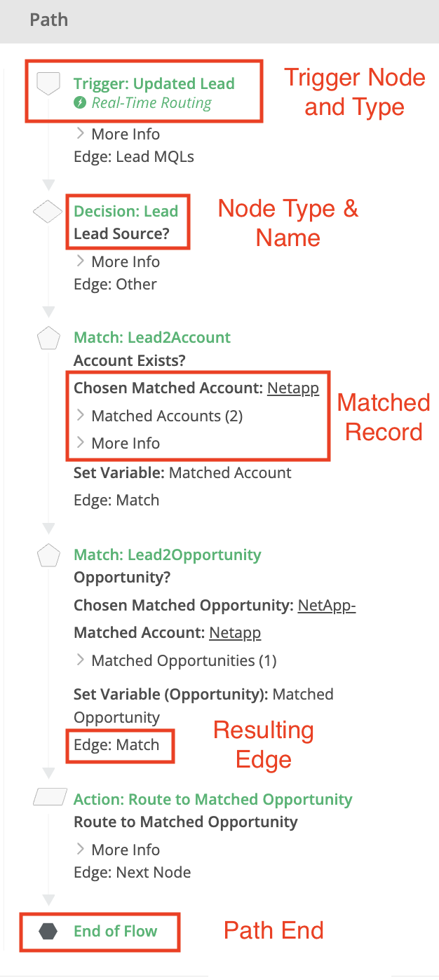This screenshot has height=980, width=439.
Task: Select the Lead2Opportunity pentagon match icon
Action: tap(48, 556)
